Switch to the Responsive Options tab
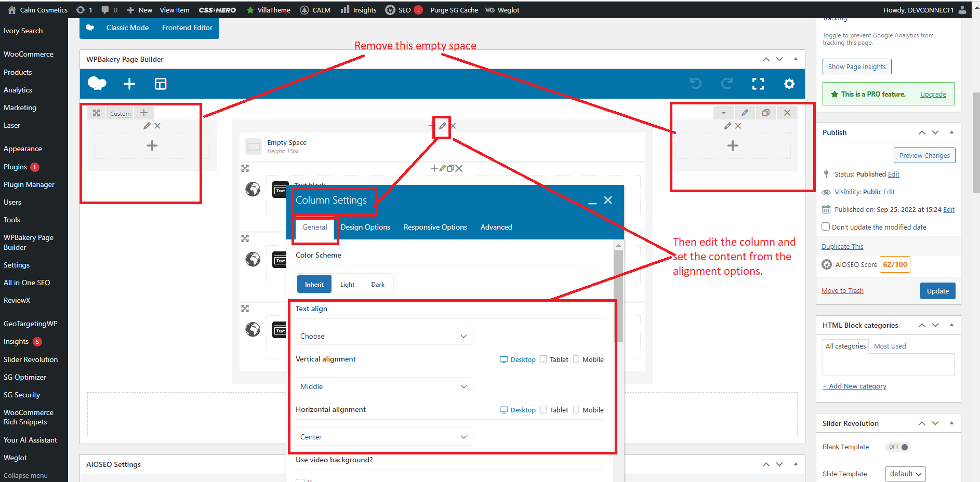Viewport: 980px width, 482px height. [x=435, y=227]
